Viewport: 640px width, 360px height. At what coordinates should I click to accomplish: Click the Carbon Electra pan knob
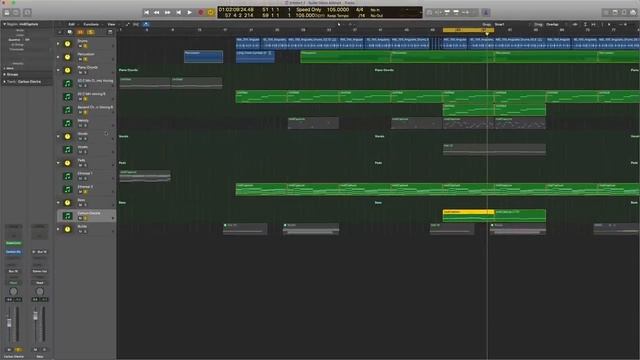(13, 291)
